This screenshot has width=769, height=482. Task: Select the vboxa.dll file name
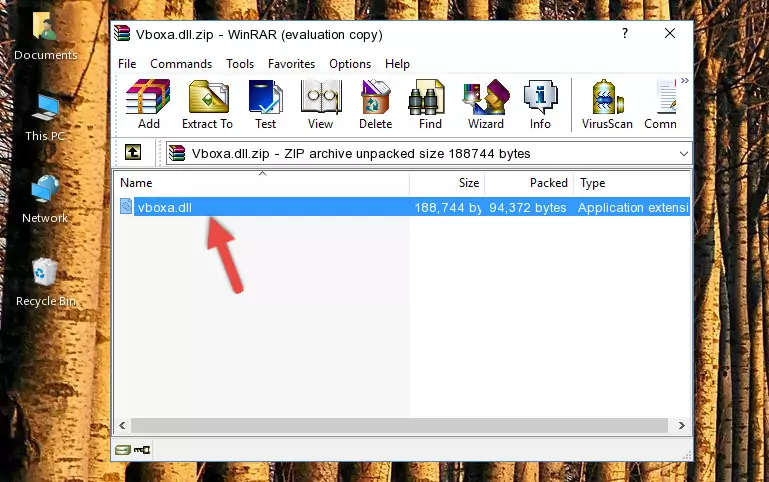[x=165, y=207]
